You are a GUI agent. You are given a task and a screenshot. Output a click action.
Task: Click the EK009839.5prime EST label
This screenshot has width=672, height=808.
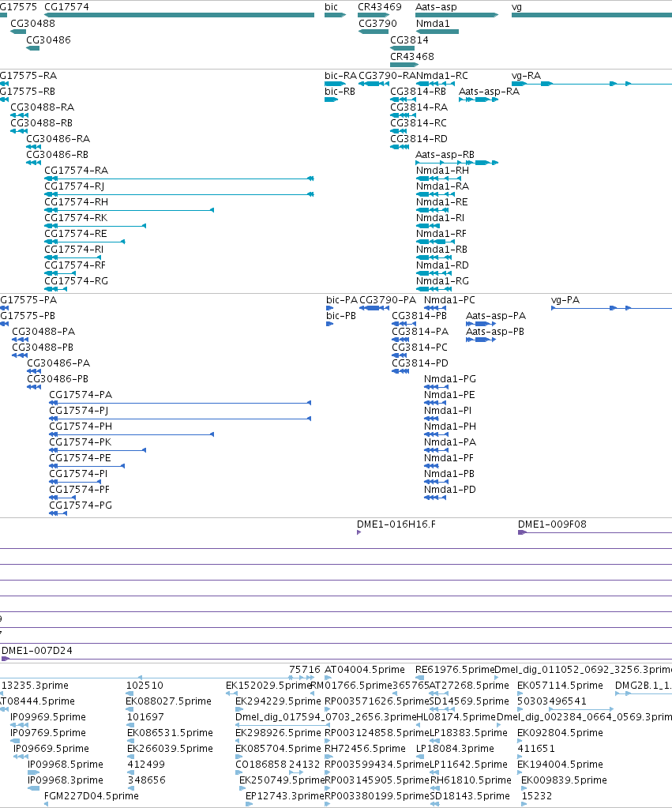point(564,780)
